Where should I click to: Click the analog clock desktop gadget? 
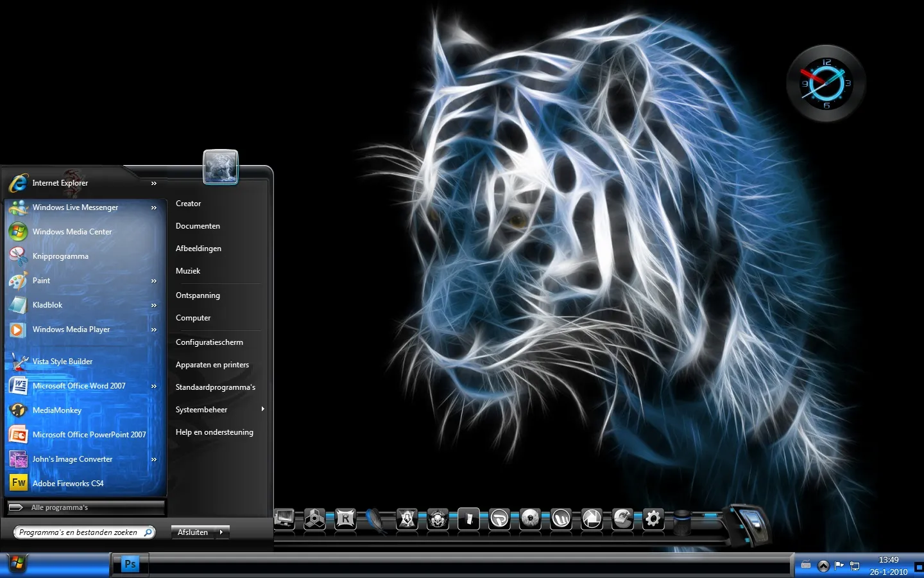[826, 83]
